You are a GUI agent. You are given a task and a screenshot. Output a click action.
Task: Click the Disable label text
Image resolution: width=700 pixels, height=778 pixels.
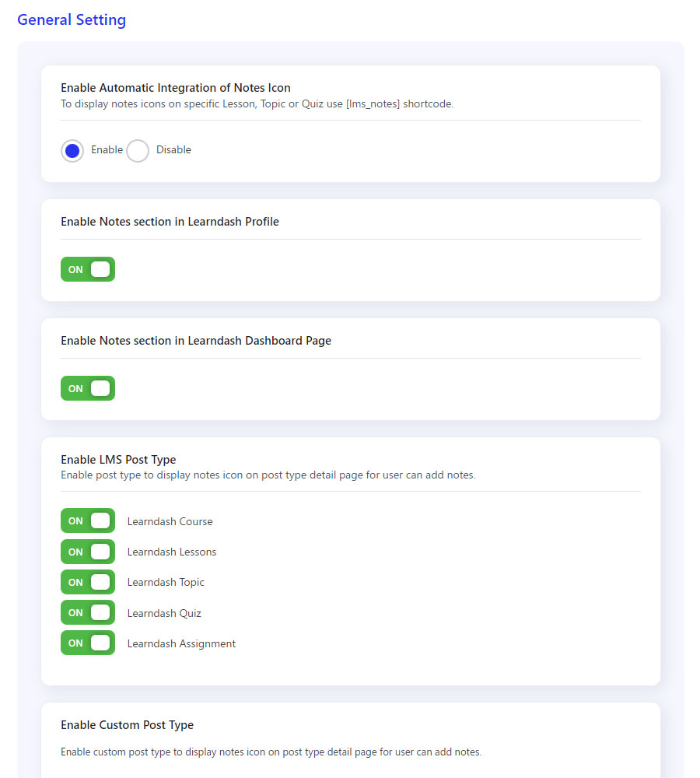pos(173,149)
